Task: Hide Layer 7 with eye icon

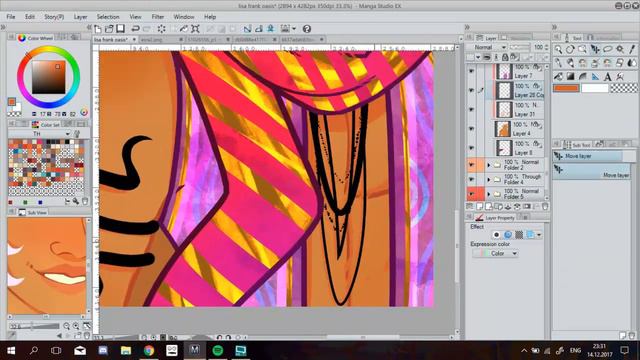Action: pyautogui.click(x=471, y=71)
